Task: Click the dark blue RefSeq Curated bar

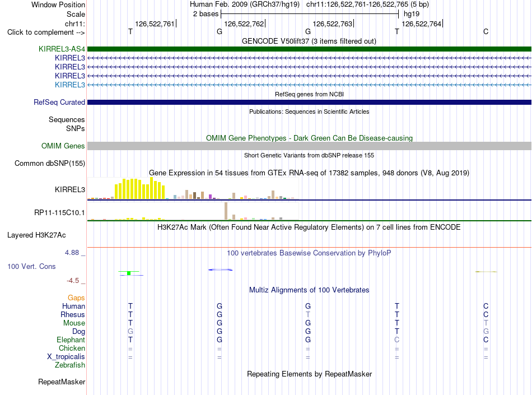Action: 309,102
